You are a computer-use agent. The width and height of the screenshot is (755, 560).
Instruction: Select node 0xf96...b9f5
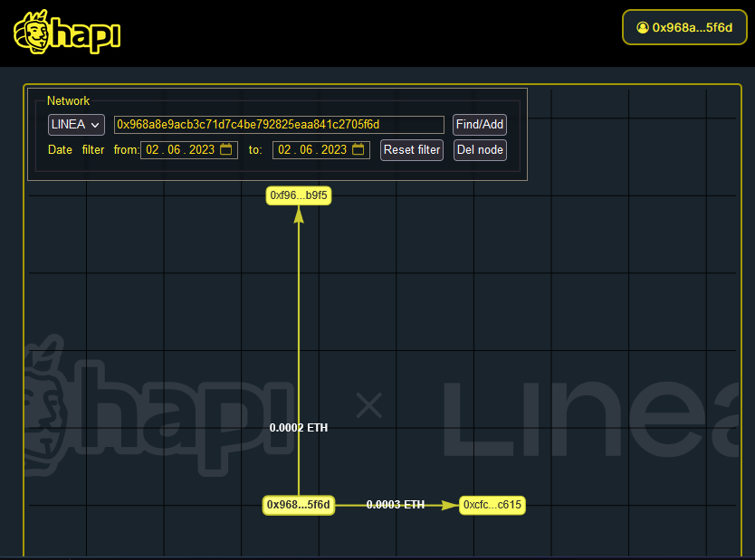(299, 195)
